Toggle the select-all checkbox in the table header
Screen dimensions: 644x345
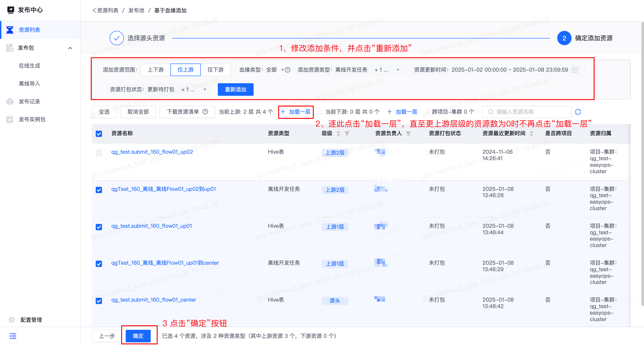click(99, 134)
